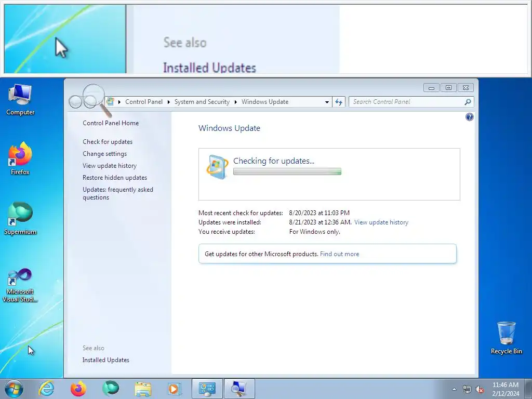Screen dimensions: 532x399
Task: Expand the arrow before Control Panel breadcrumb
Action: pyautogui.click(x=119, y=102)
